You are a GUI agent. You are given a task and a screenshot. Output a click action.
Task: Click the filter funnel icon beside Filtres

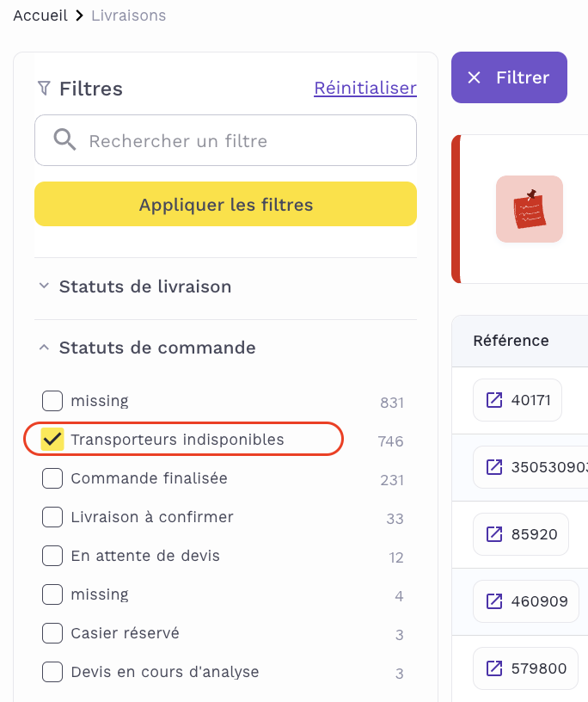44,89
